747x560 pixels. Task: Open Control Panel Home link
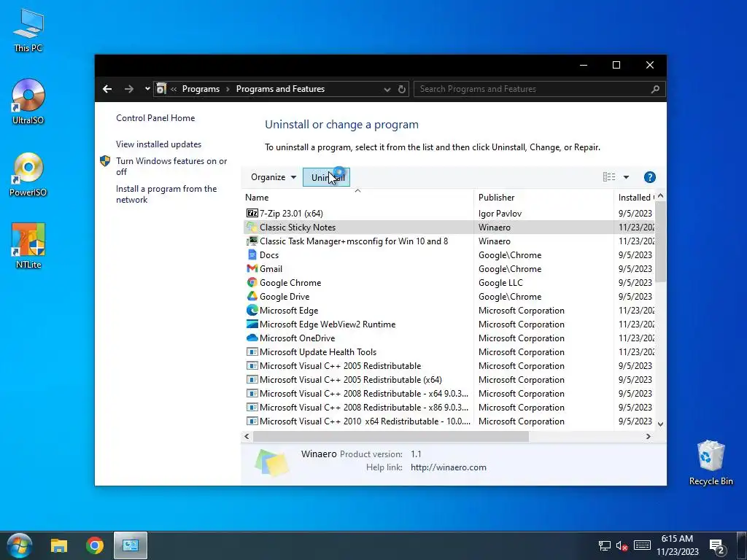[155, 118]
